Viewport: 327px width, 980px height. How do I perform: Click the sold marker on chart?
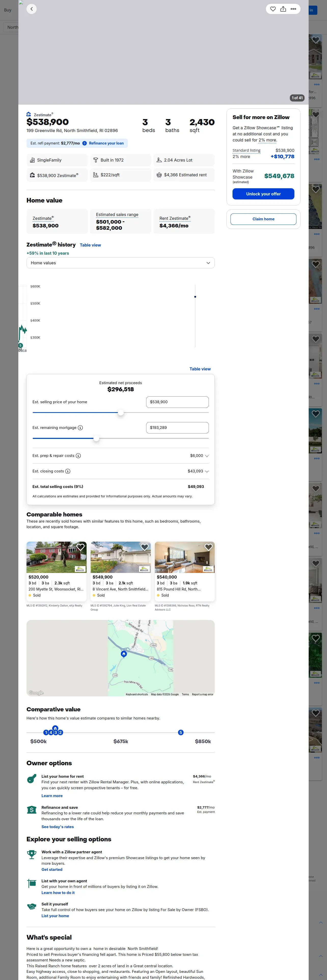click(x=21, y=345)
